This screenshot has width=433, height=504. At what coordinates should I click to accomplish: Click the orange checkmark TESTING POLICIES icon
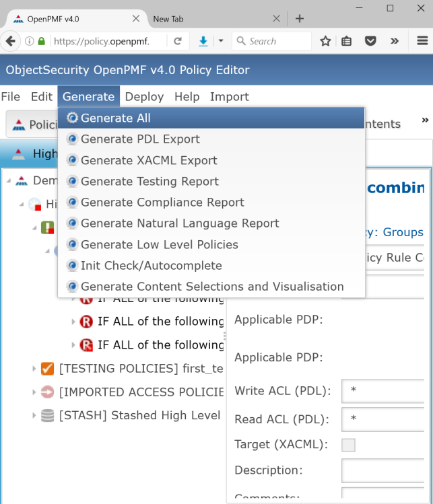(x=47, y=369)
